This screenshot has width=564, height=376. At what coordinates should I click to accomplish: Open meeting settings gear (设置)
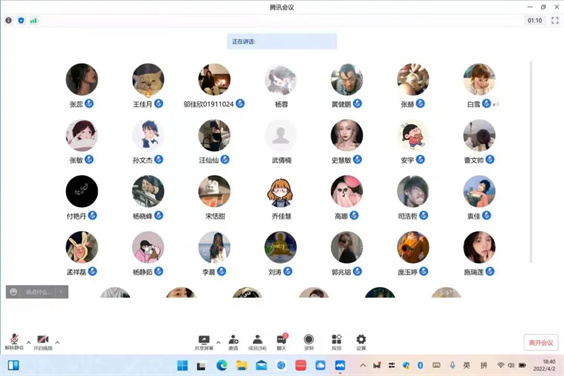click(x=361, y=342)
